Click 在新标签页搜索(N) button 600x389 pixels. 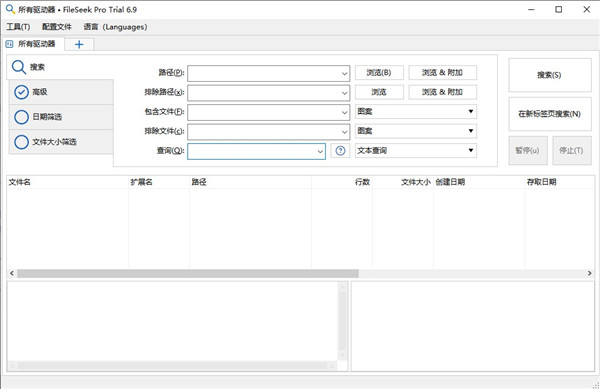click(549, 114)
